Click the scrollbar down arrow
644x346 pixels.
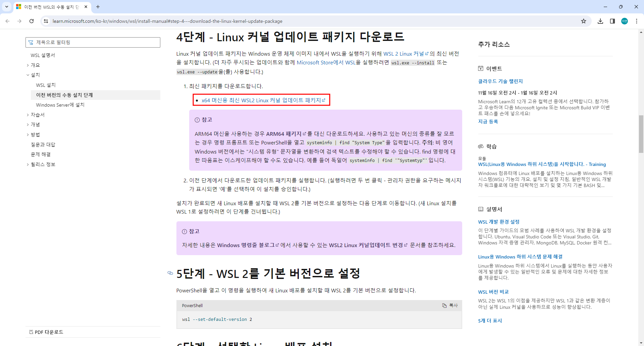pos(641,343)
